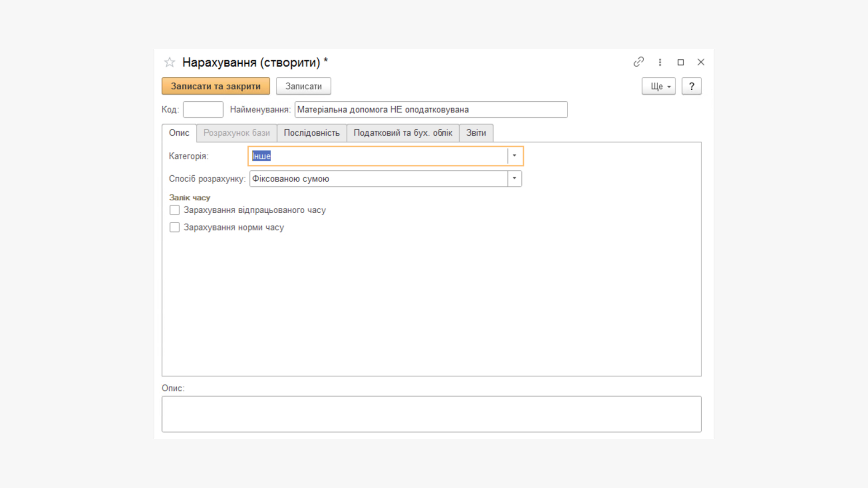Open Податковий та бух. облік tab
Image resolution: width=868 pixels, height=488 pixels.
pos(402,133)
